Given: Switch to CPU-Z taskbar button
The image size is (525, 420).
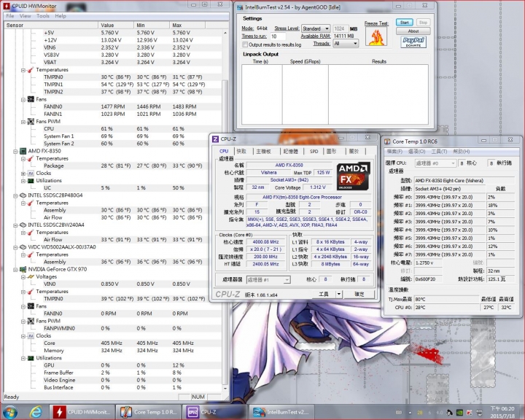Looking at the screenshot, I should coord(214,412).
